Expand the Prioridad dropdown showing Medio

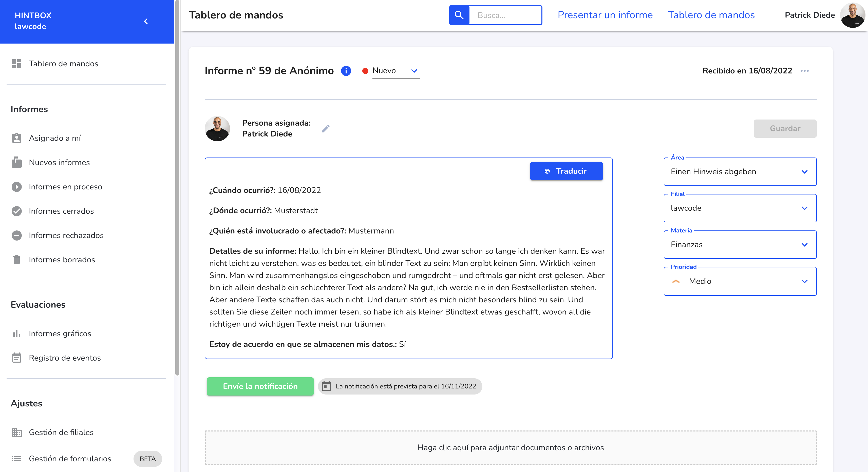[740, 281]
